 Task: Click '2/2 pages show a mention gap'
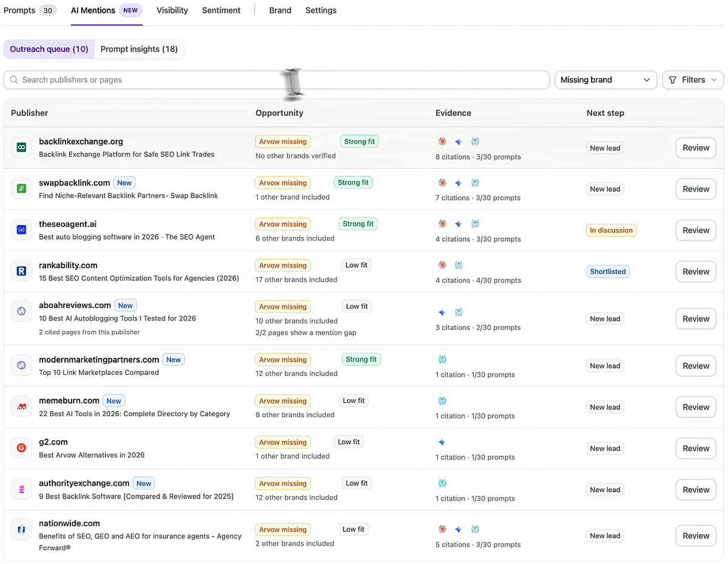point(306,332)
